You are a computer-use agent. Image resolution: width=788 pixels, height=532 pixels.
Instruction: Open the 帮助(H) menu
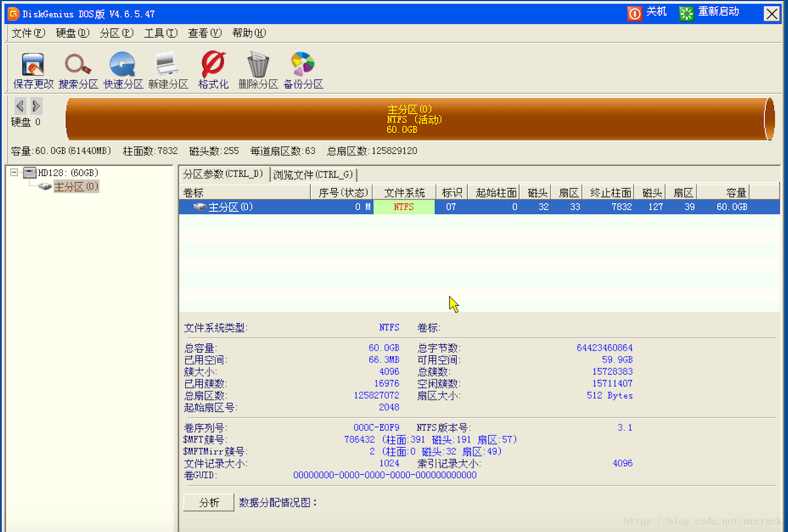point(249,33)
